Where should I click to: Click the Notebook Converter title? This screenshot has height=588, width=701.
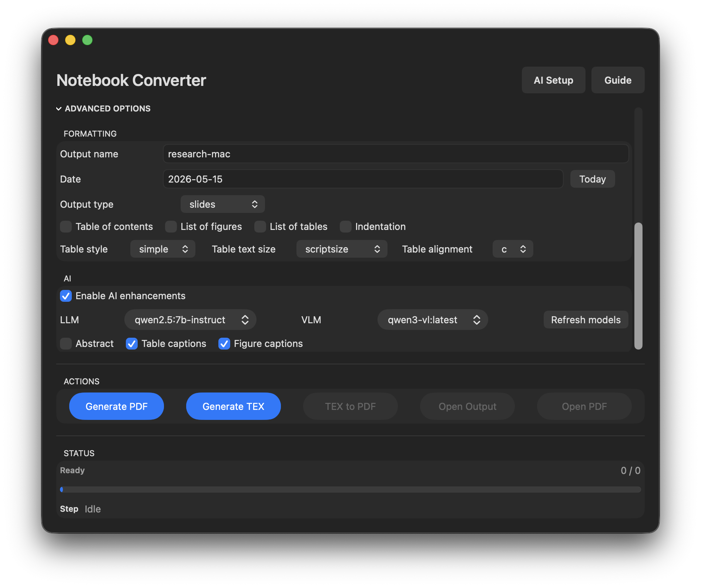click(131, 80)
